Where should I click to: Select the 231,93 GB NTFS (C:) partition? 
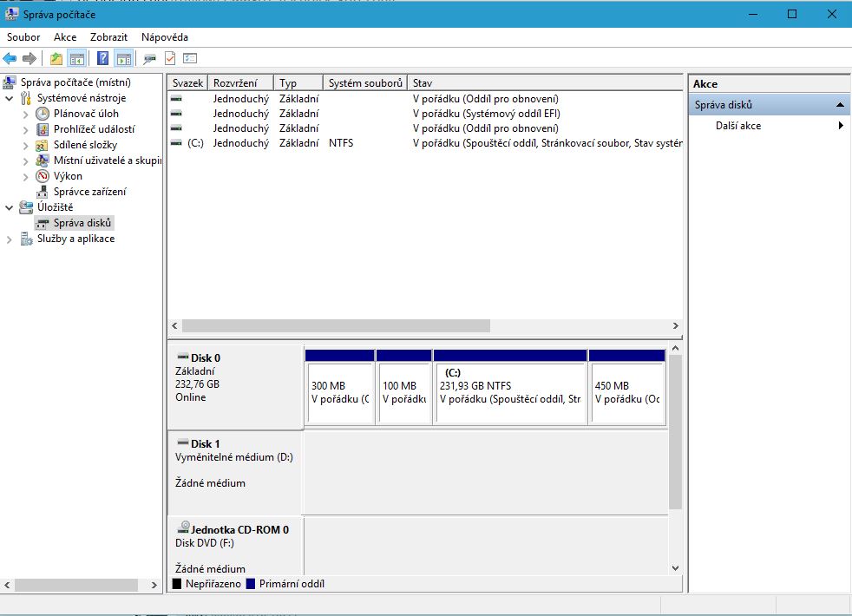[x=510, y=392]
